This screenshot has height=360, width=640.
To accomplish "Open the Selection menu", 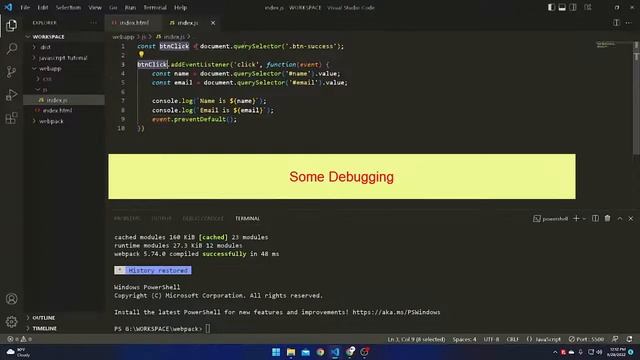I will [68, 7].
